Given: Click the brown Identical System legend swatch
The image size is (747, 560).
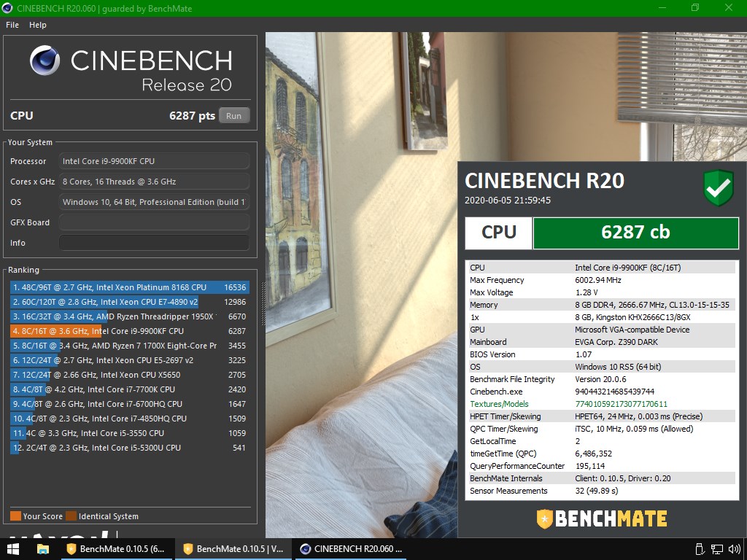Looking at the screenshot, I should (71, 516).
